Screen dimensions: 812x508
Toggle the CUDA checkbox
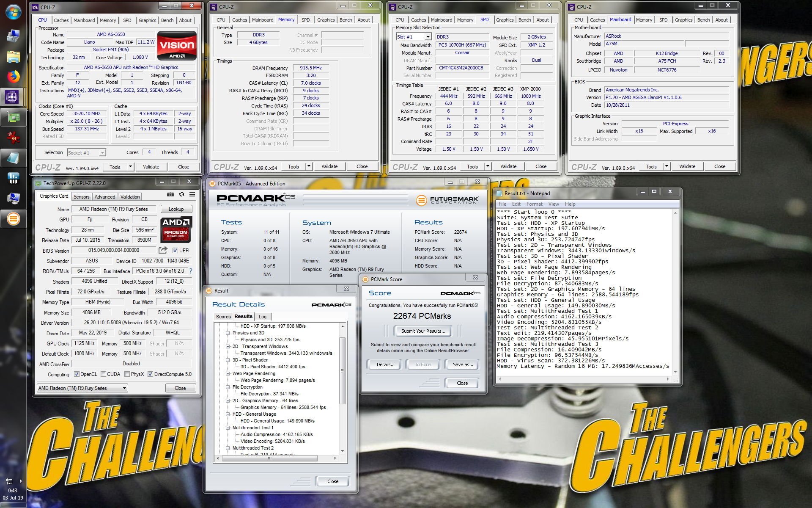[x=103, y=374]
